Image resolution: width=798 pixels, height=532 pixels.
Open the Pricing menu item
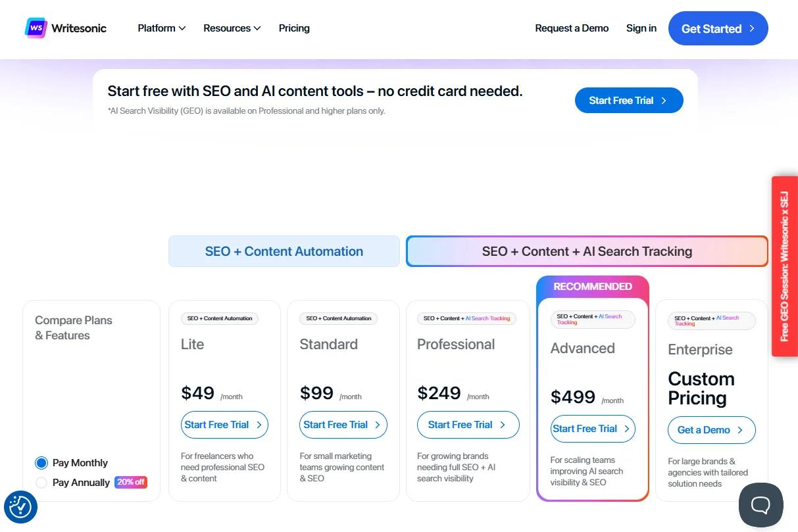pos(294,28)
